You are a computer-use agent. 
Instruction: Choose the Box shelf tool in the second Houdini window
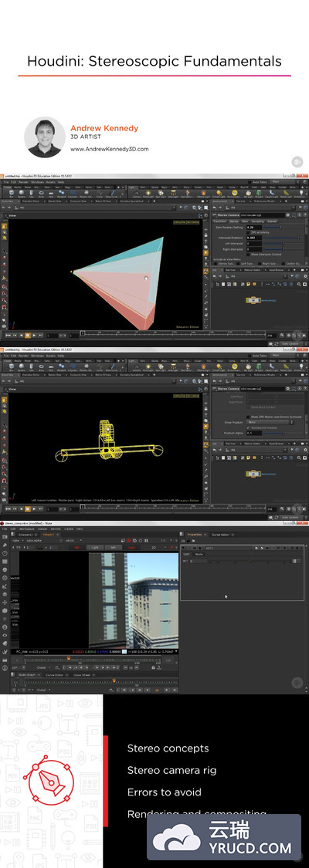click(x=11, y=366)
